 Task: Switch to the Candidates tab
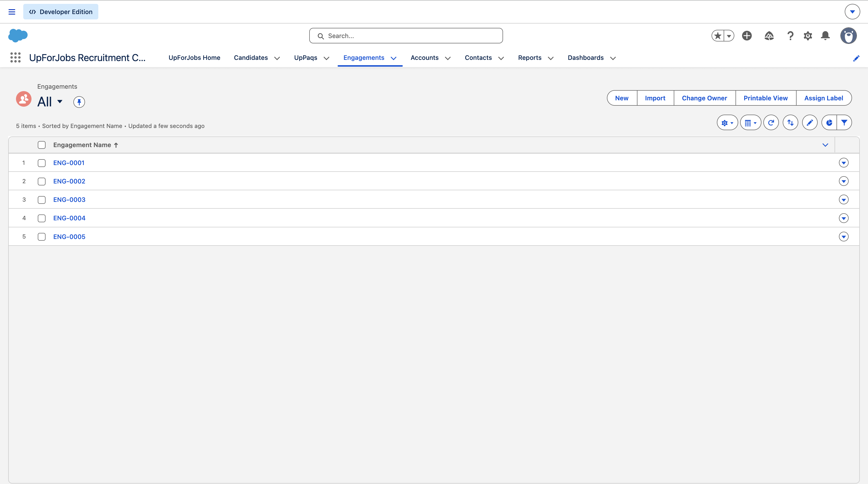click(251, 58)
